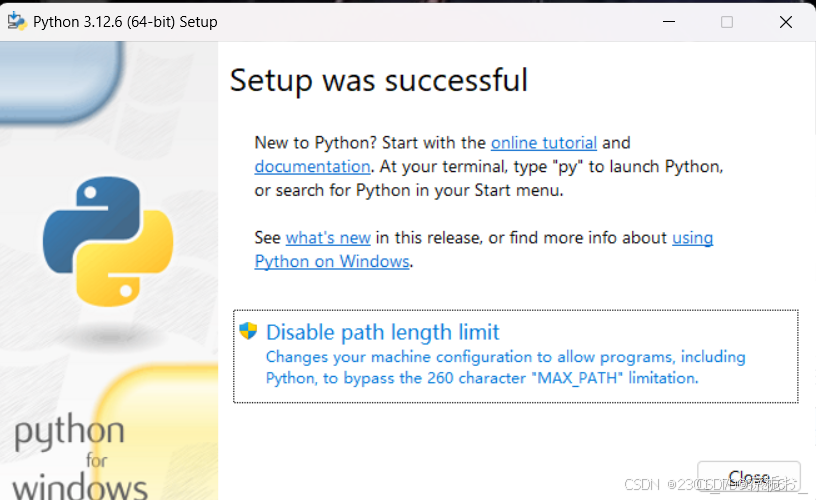This screenshot has height=500, width=816.
Task: Open the documentation link
Action: (x=312, y=166)
